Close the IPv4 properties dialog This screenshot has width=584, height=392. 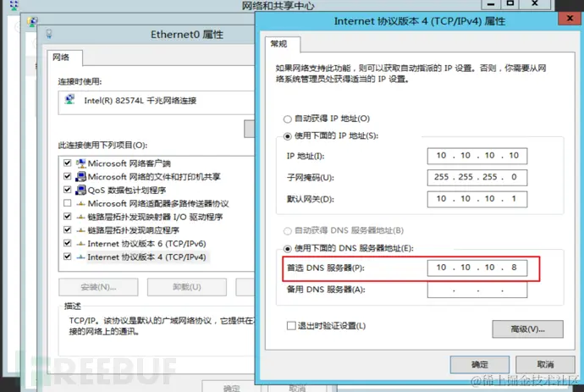pos(570,18)
